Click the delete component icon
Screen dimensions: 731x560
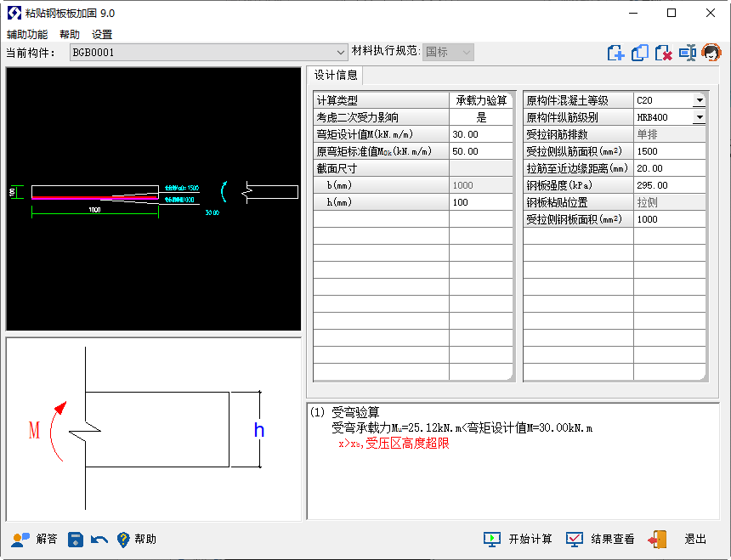(x=664, y=53)
